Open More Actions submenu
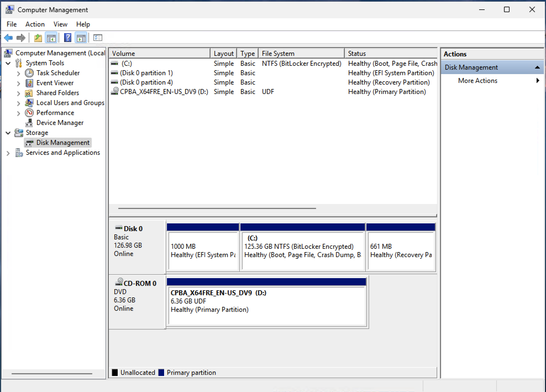The height and width of the screenshot is (392, 546). pos(492,81)
